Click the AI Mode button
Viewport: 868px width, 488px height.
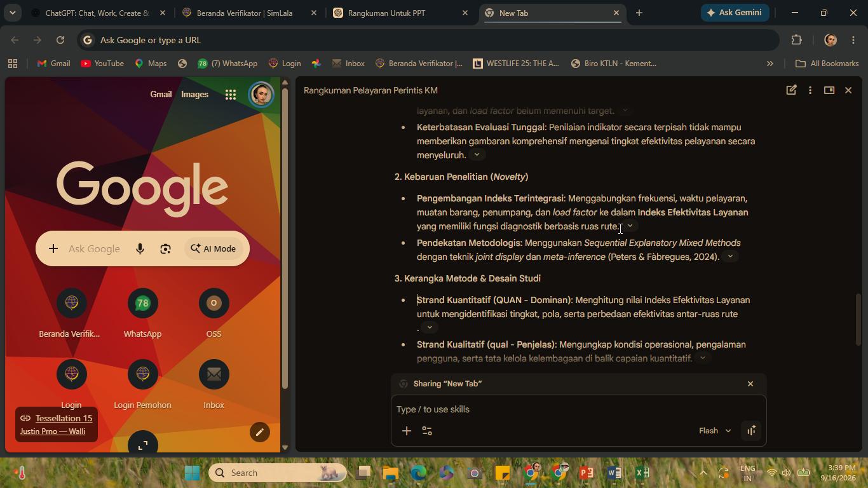click(x=213, y=249)
